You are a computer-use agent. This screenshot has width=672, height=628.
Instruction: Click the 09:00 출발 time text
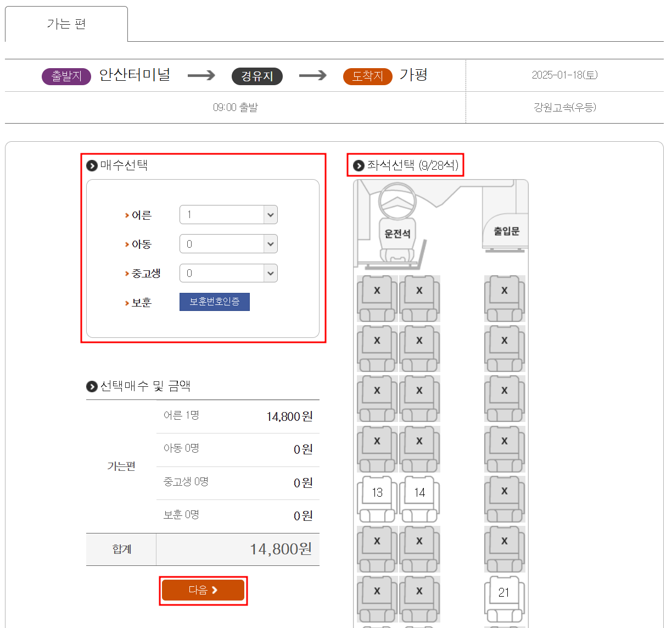point(236,107)
